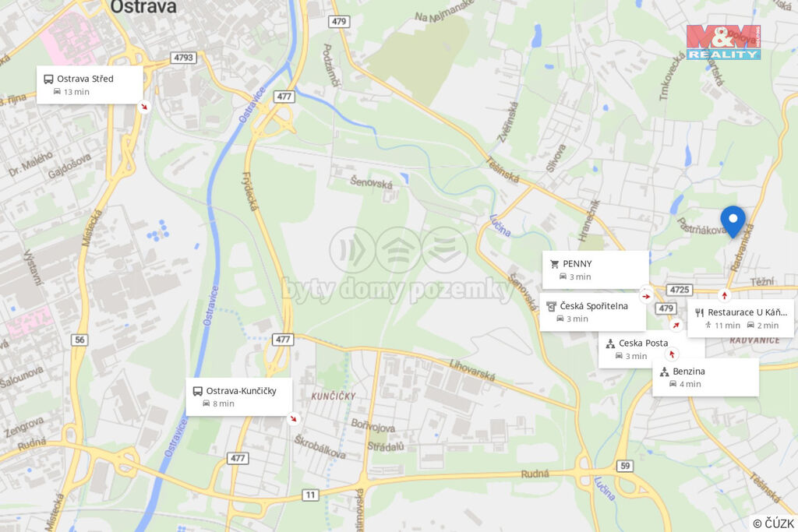Image resolution: width=798 pixels, height=532 pixels.
Task: Click the bus icon on Ostrava Střed card
Action: click(48, 79)
